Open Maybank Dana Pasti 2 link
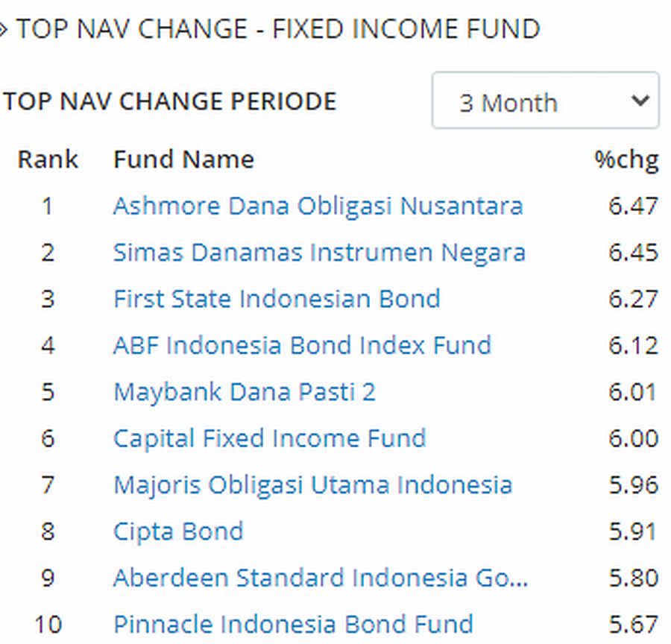671x644 pixels. click(x=245, y=392)
